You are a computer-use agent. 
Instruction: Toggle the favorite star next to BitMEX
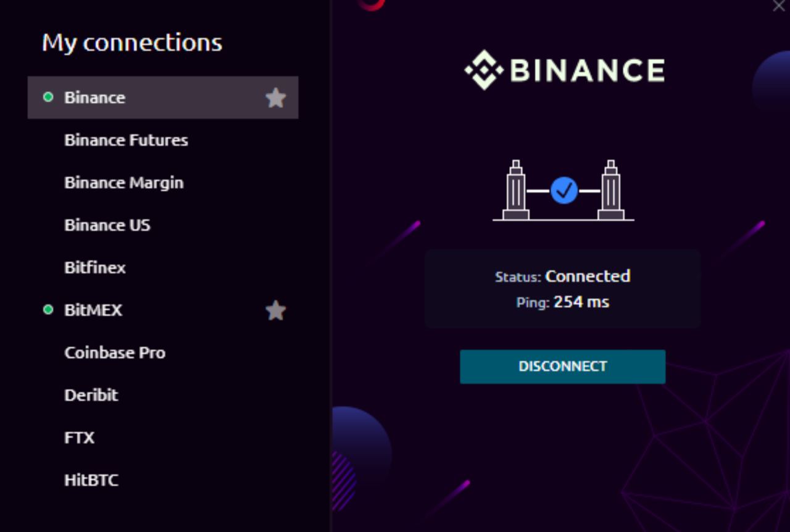276,310
